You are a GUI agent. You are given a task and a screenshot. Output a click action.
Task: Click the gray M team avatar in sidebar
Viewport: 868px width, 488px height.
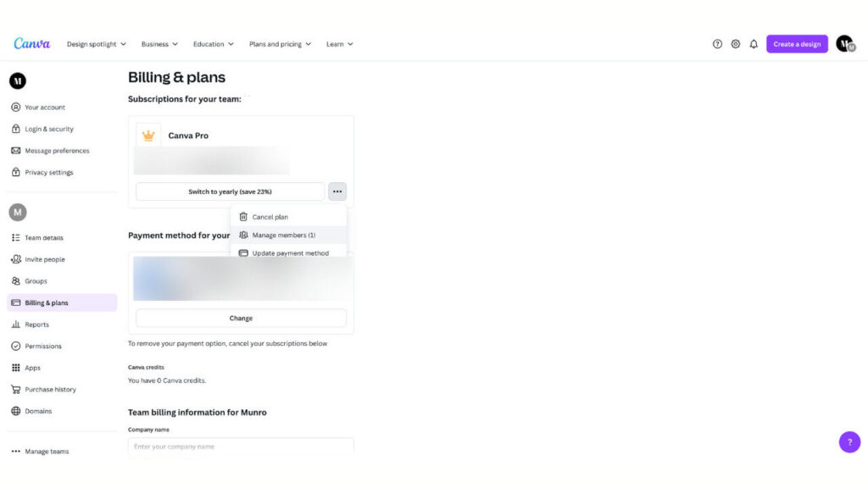point(18,212)
